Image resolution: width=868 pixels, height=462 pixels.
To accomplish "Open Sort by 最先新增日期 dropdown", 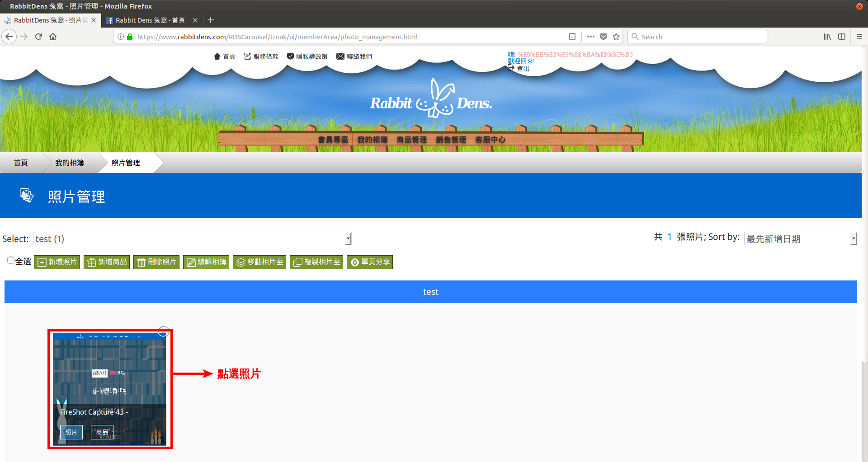I will [800, 238].
